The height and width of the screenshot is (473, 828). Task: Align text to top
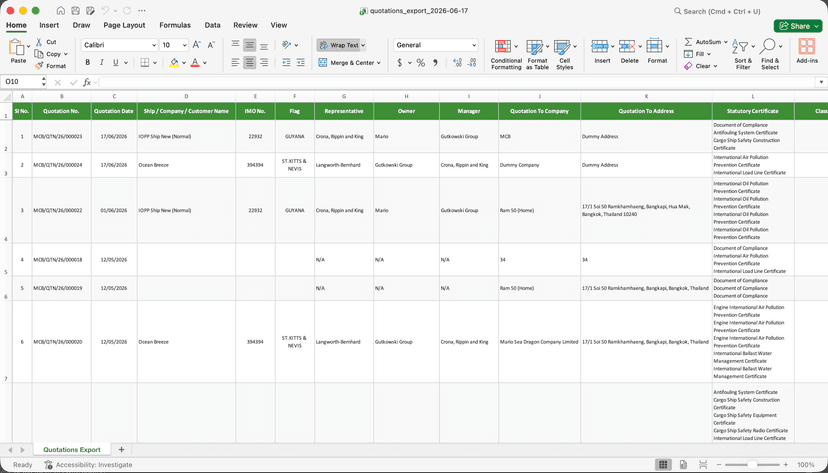236,45
